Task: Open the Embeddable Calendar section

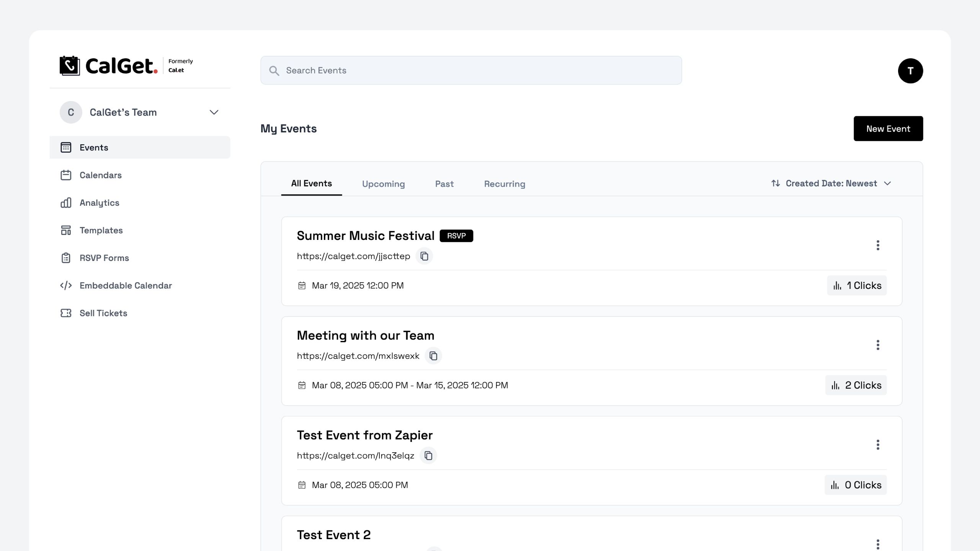Action: tap(126, 285)
